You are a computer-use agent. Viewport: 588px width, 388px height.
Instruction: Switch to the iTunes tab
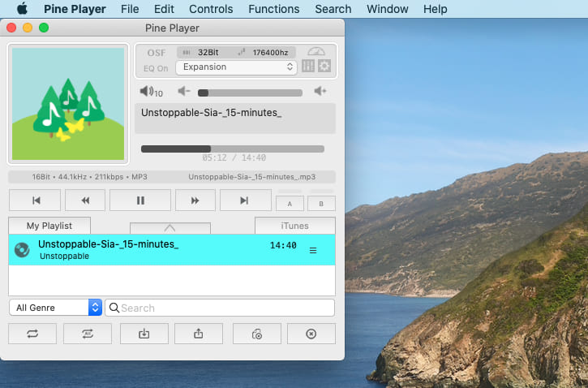294,226
